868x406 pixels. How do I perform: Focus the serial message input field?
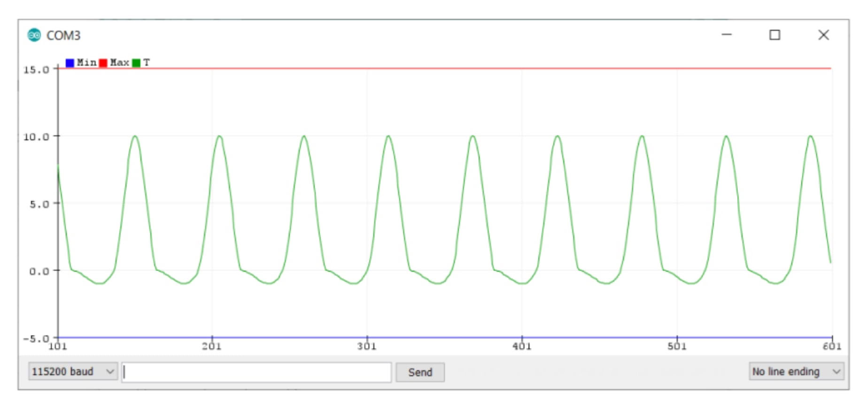[256, 372]
